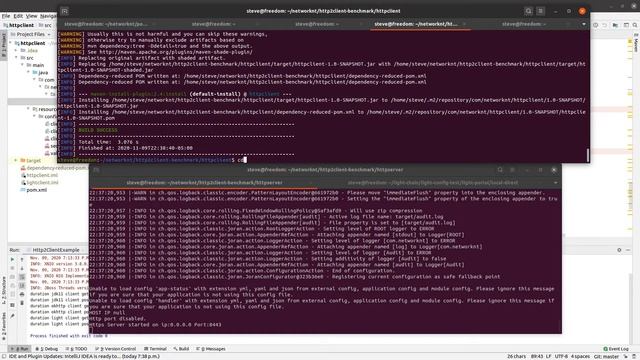Click Git: master branch widget
The image size is (640, 360).
click(606, 356)
